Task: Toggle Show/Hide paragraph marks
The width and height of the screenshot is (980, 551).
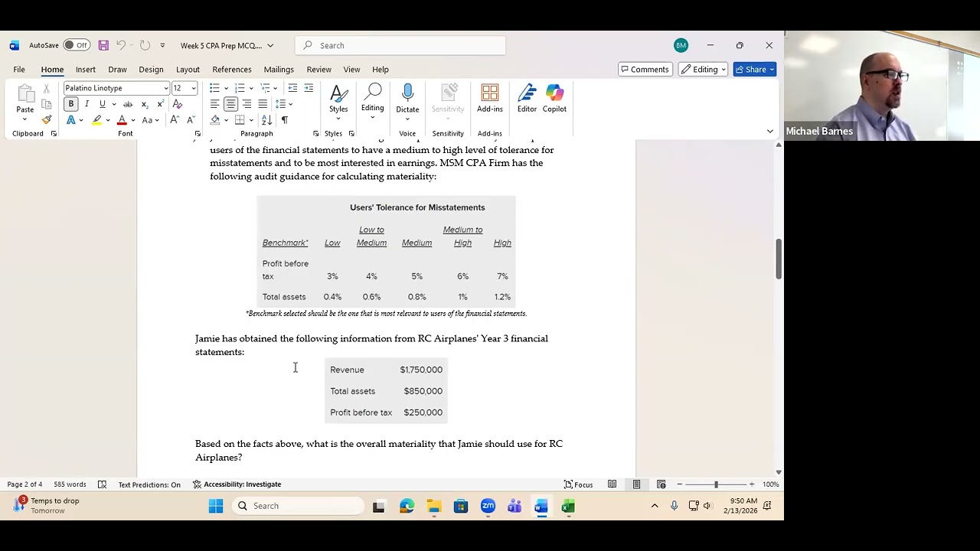Action: (x=285, y=120)
